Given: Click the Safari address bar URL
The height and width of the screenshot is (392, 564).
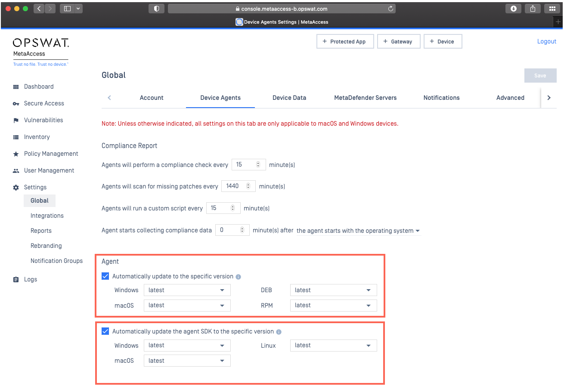Looking at the screenshot, I should tap(282, 9).
